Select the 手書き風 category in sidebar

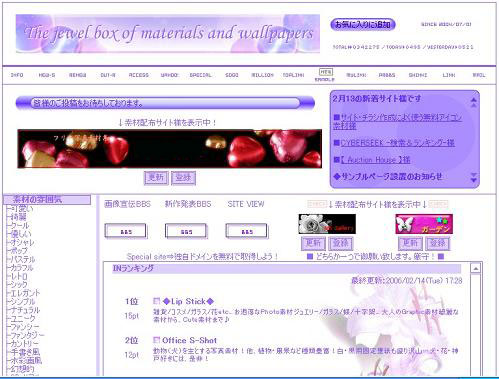(25, 352)
